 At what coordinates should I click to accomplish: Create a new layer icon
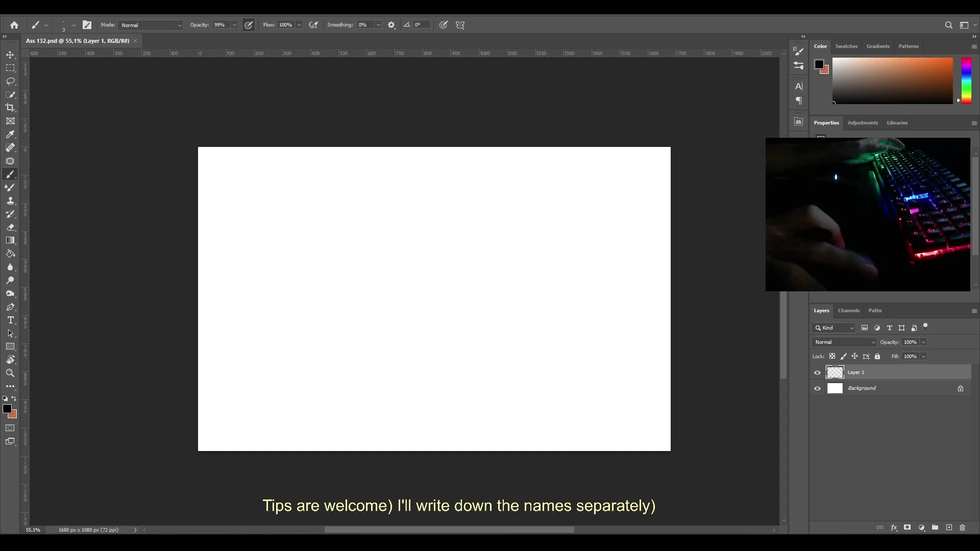[x=949, y=528]
